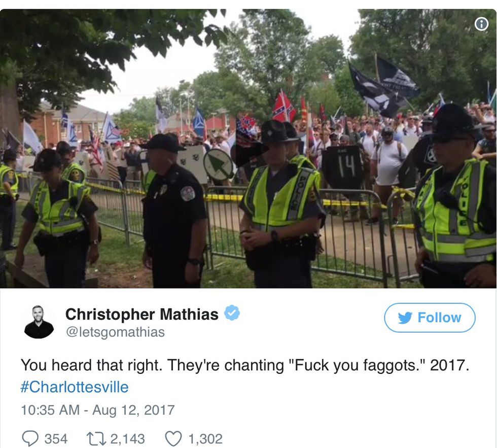Open the #Charlottesville hashtag
497x448 pixels.
(x=75, y=387)
